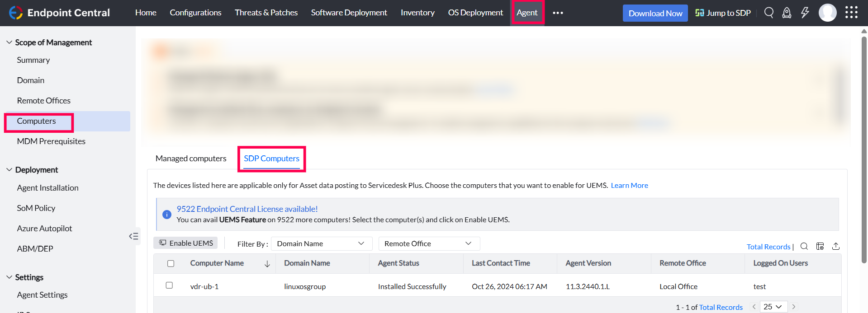Select all computers header checkbox
868x313 pixels.
(171, 263)
